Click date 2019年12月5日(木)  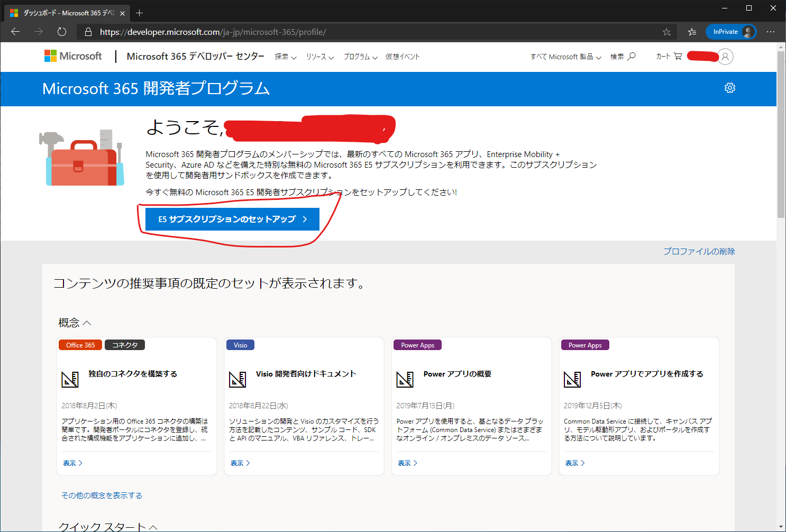point(593,406)
